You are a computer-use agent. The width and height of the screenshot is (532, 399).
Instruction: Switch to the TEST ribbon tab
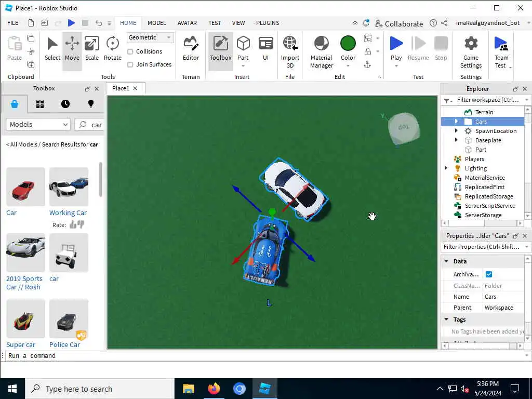(215, 23)
